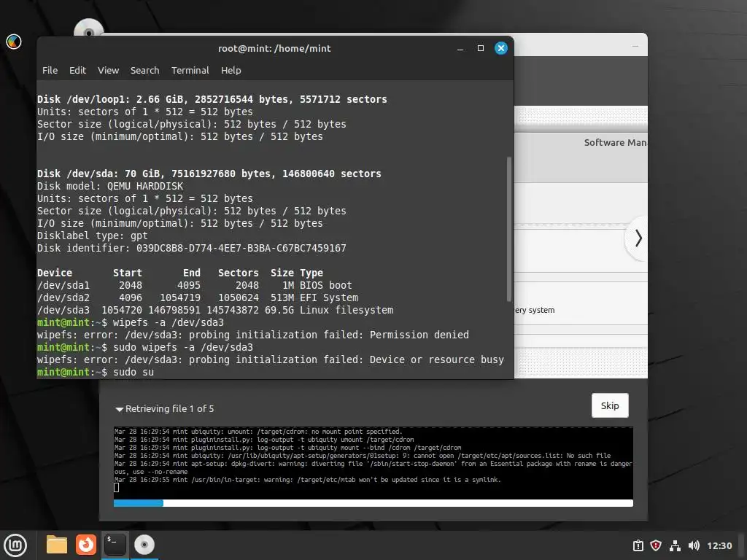Screen dimensions: 747x560
Task: Click the Install disc icon on desktop
Action: coord(88,28)
